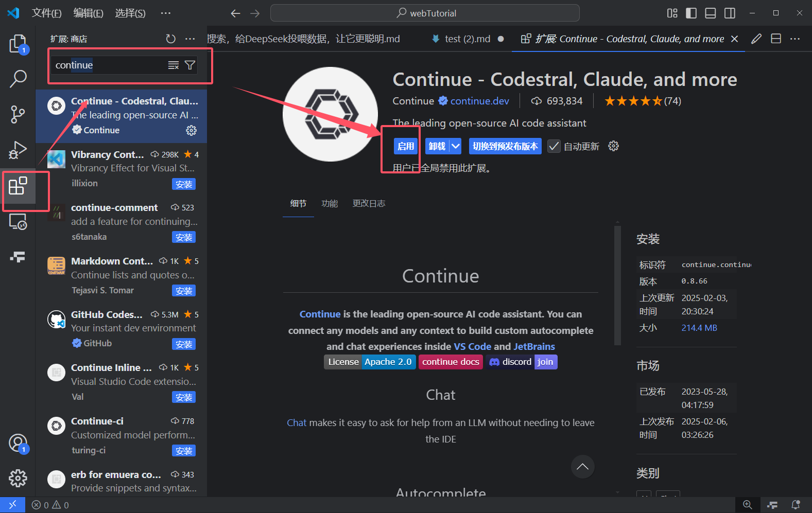Install the Vibrancy Continued extension
This screenshot has height=513, width=812.
pyautogui.click(x=184, y=184)
